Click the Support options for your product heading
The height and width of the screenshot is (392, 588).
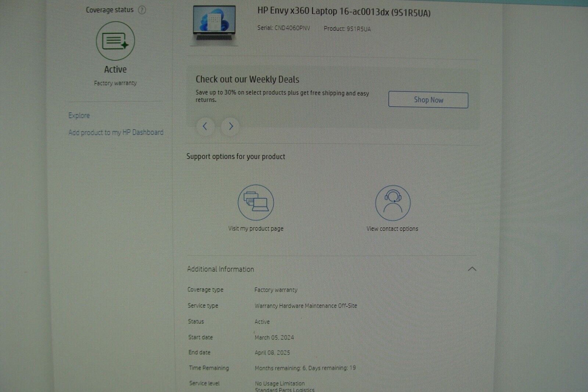pos(236,157)
